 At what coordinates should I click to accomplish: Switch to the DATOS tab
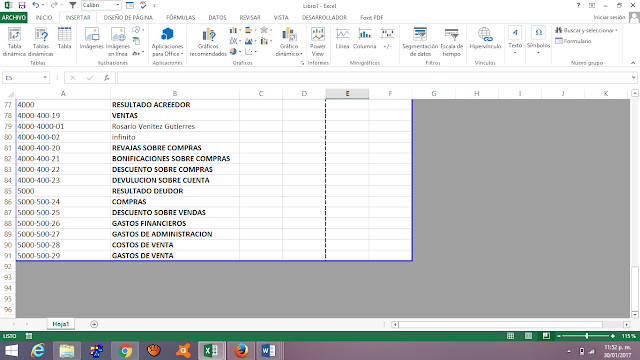pyautogui.click(x=217, y=18)
